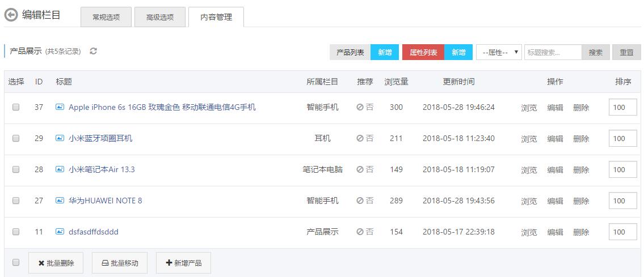This screenshot has height=277, width=644.
Task: Click 删除 for dsfasdffdsddd row
Action: pyautogui.click(x=581, y=232)
